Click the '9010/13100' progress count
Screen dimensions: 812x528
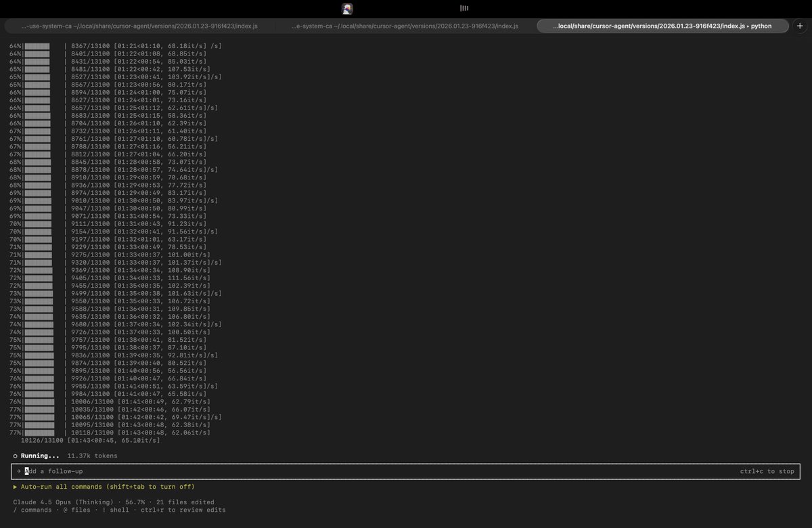90,200
